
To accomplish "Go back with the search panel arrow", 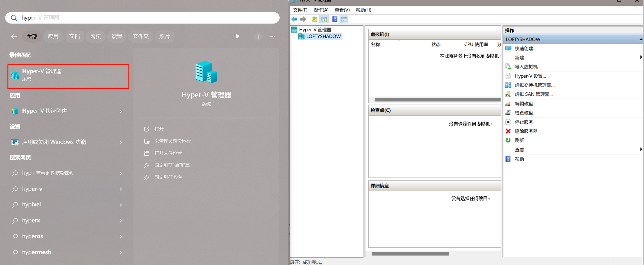I will click(14, 36).
